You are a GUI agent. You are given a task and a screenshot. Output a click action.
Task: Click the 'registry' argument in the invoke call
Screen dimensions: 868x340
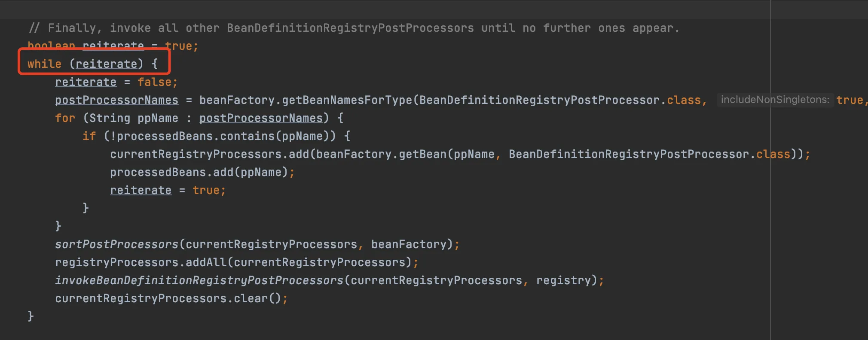(x=563, y=280)
